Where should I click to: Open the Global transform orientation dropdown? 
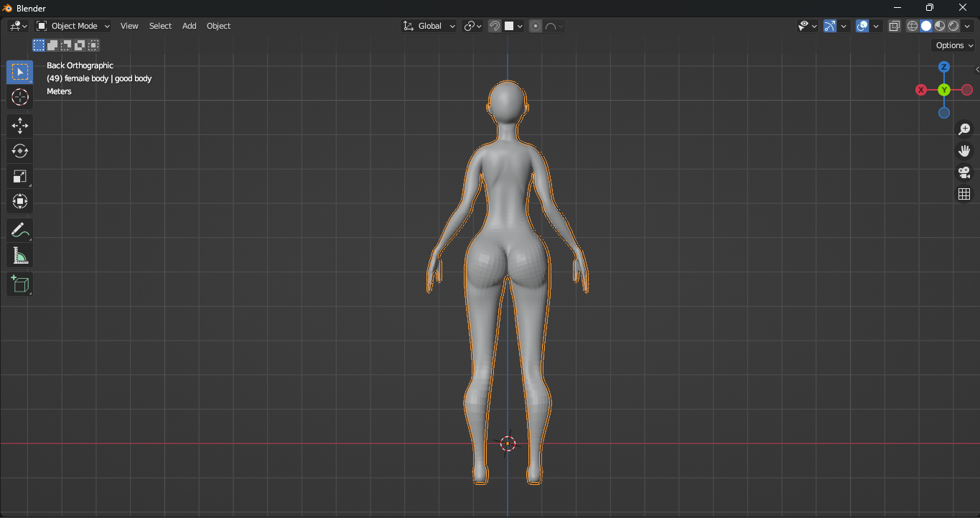pyautogui.click(x=429, y=26)
